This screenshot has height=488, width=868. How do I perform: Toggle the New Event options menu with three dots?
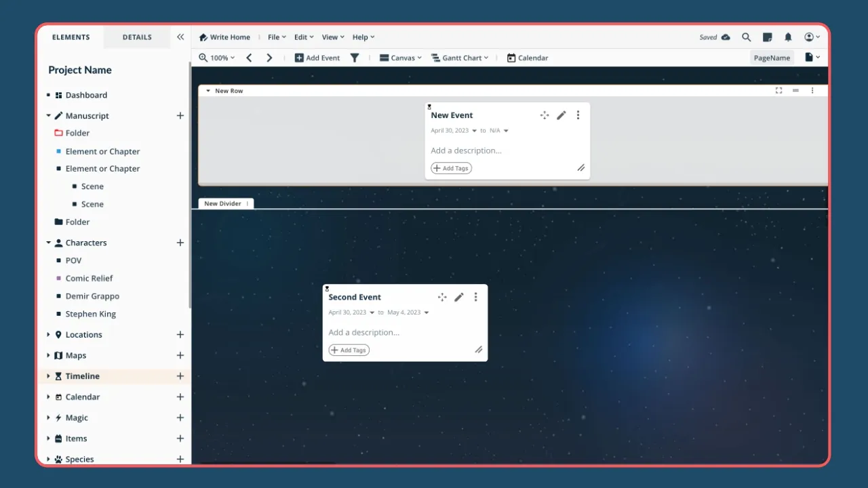tap(578, 115)
